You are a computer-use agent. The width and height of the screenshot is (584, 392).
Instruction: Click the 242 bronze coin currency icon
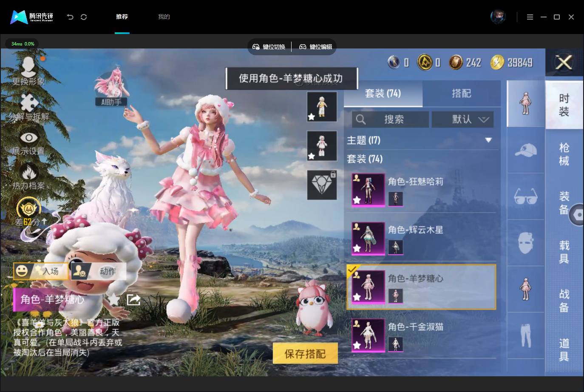point(456,62)
